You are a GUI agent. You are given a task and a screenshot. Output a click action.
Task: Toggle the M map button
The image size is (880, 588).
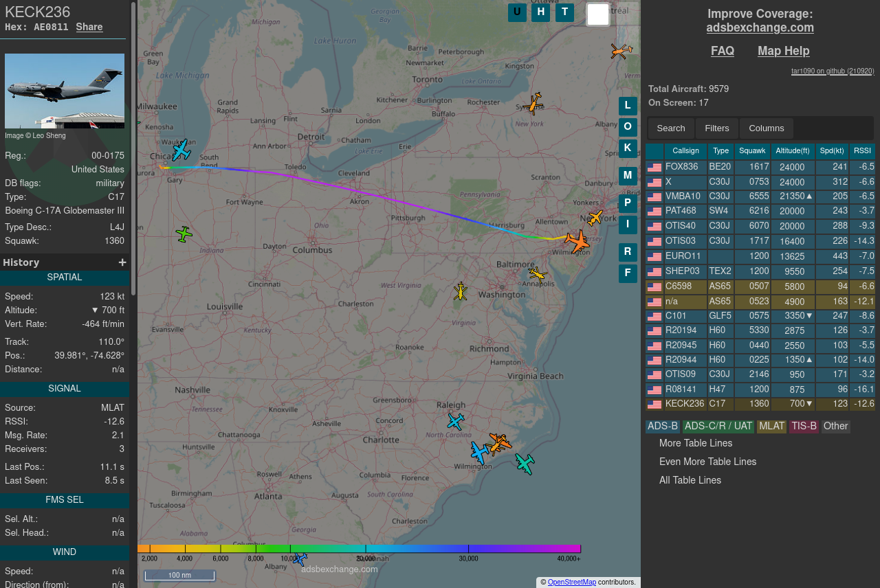pyautogui.click(x=628, y=176)
